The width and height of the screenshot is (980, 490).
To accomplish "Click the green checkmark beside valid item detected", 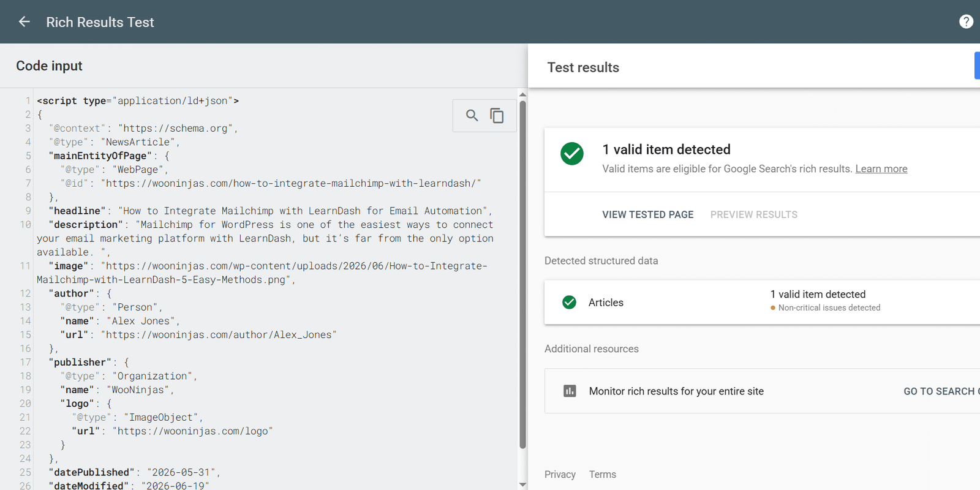I will (572, 154).
